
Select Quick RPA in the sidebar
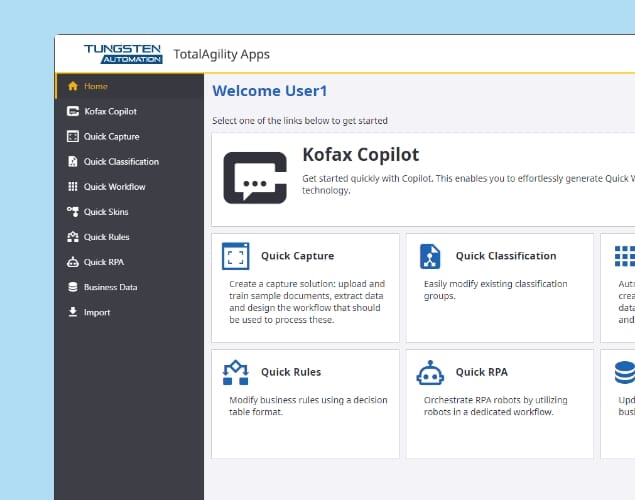point(129,262)
